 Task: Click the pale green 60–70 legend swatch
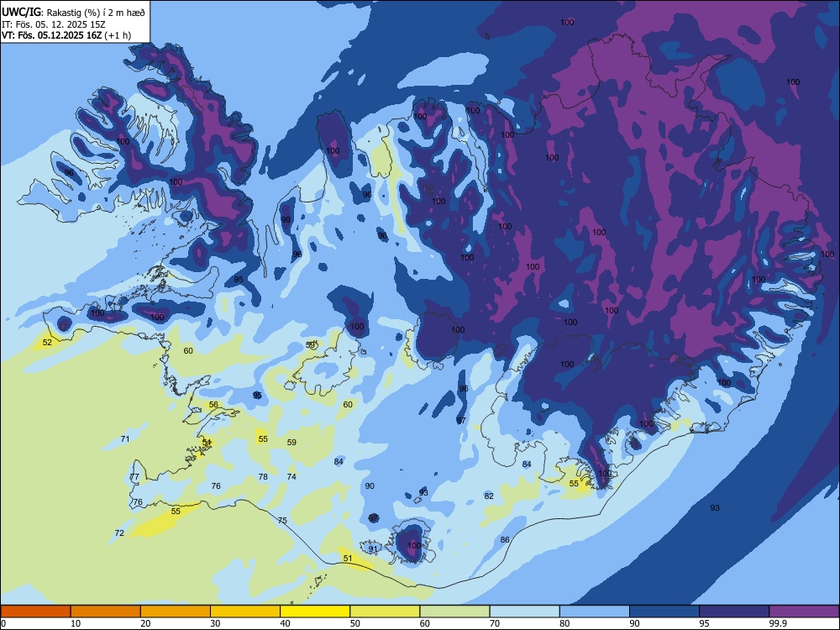point(454,612)
